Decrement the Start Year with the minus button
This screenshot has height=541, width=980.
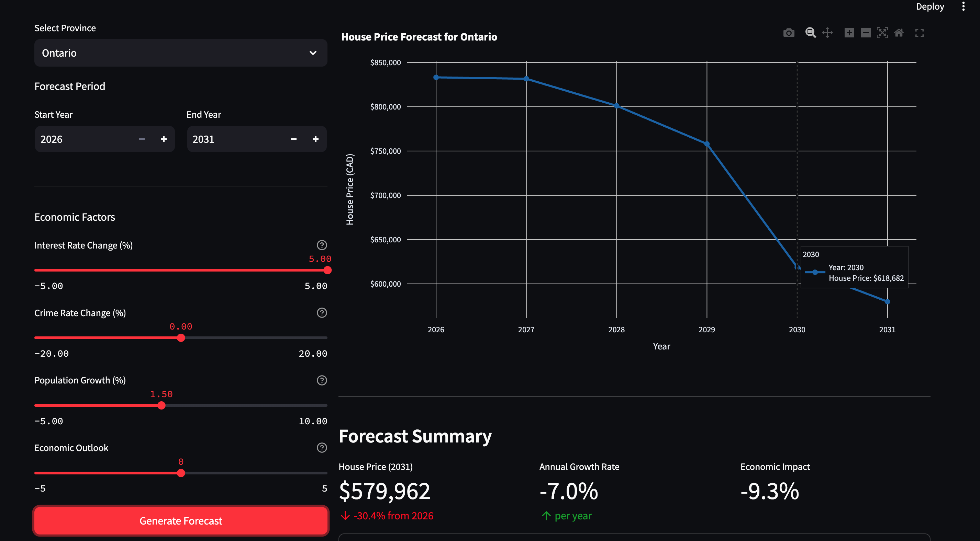coord(142,139)
